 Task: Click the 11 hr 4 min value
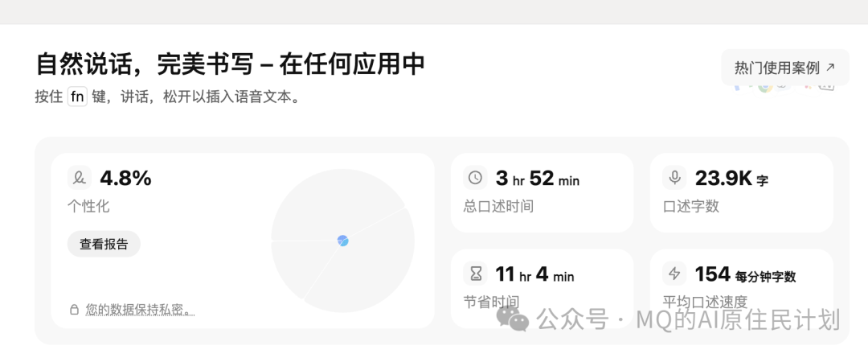534,275
